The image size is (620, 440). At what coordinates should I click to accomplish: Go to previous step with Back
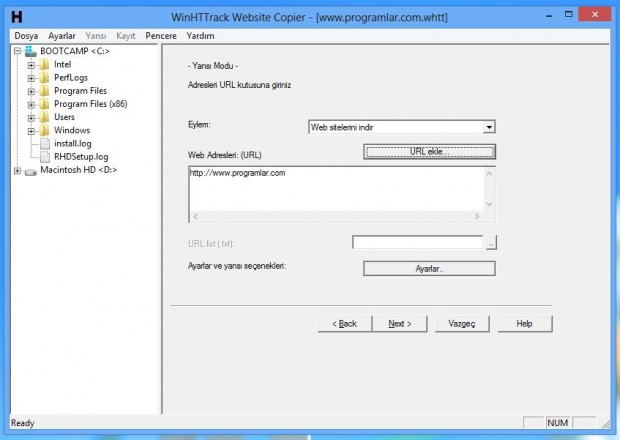[x=345, y=324]
